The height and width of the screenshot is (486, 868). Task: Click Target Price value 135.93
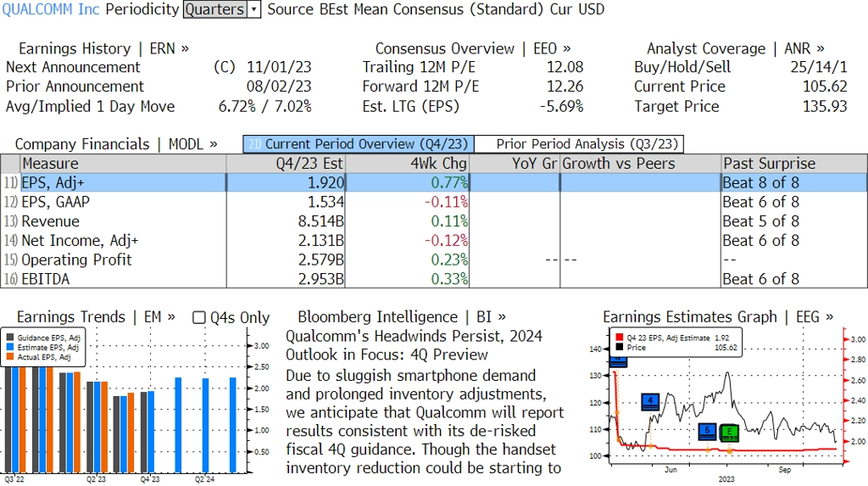[825, 106]
